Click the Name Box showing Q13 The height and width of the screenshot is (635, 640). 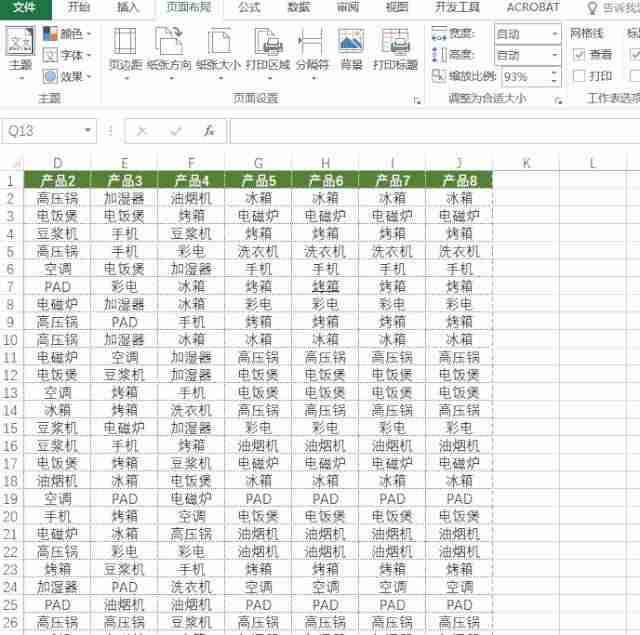[x=44, y=131]
